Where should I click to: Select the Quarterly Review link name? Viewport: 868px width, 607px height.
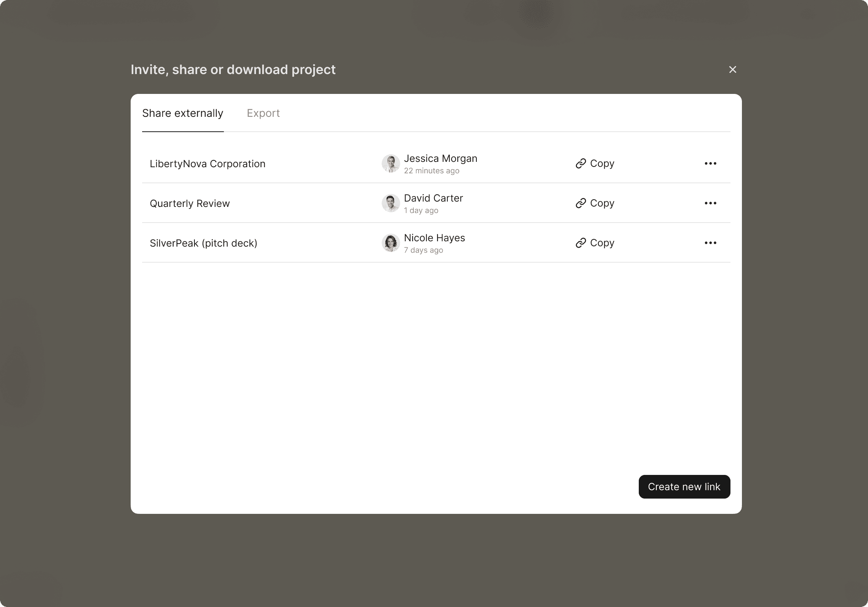coord(189,203)
